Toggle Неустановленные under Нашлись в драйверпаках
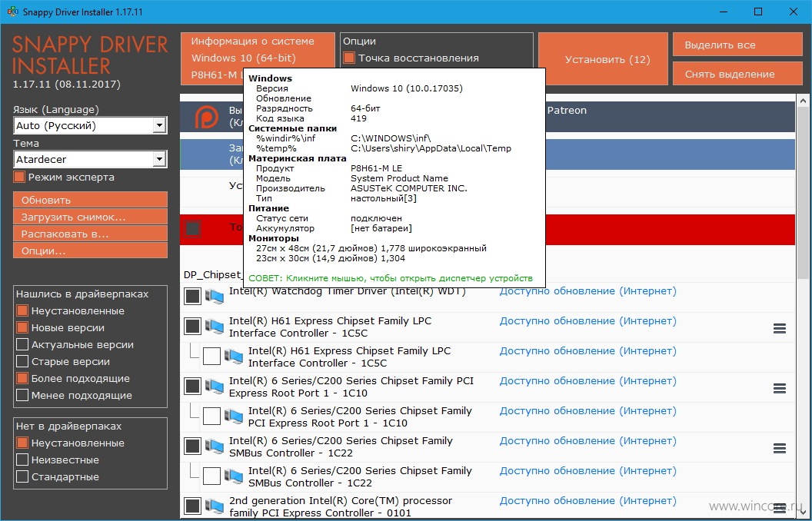Viewport: 812px width, 521px height. tap(22, 311)
